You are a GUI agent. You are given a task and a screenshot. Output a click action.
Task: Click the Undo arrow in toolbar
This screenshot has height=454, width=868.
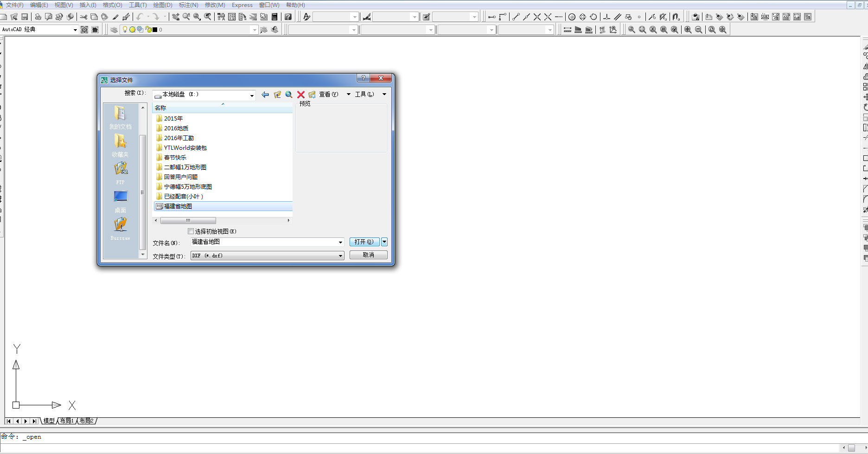(x=140, y=17)
